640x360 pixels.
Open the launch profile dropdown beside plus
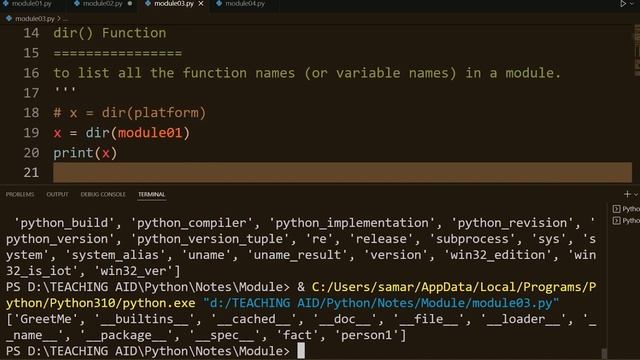pos(636,195)
